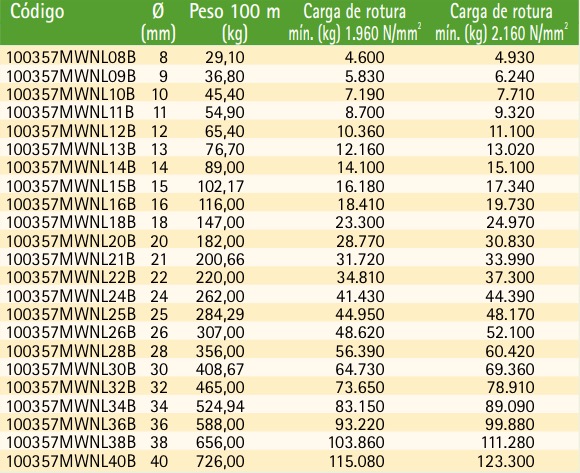Click product code 100357MWNL08B
Screen dimensions: 580x473
pos(71,57)
